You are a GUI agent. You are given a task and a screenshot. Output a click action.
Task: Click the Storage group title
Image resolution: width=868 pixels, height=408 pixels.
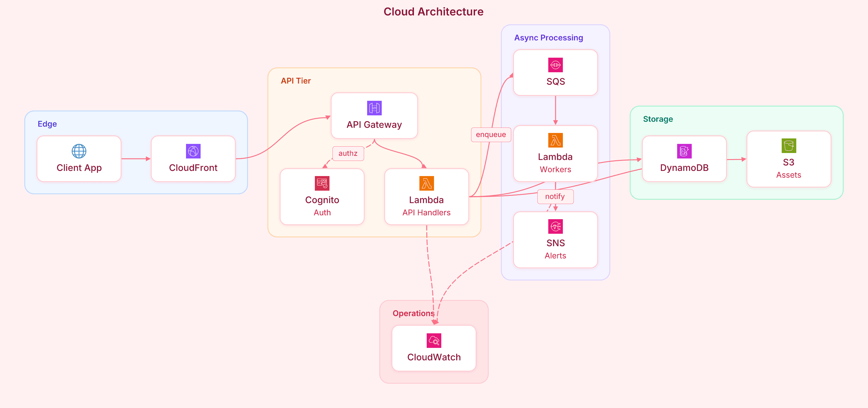pyautogui.click(x=657, y=119)
